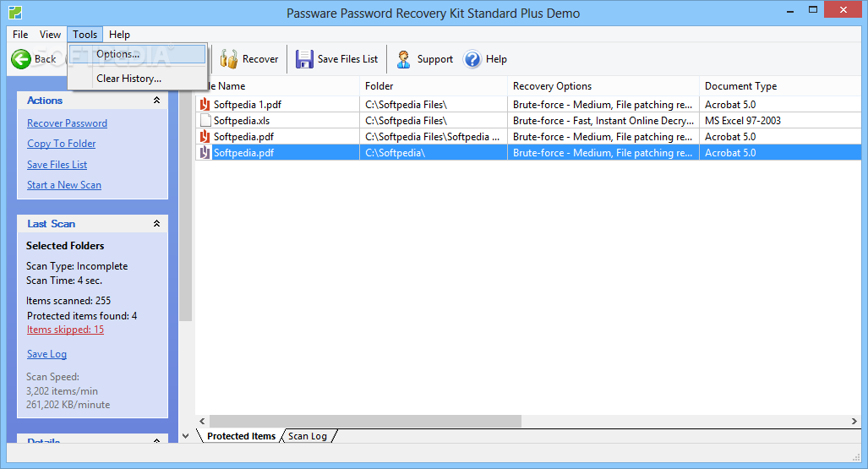Screen dimensions: 868x469
Task: Click the Back toolbar button label
Action: (x=46, y=58)
